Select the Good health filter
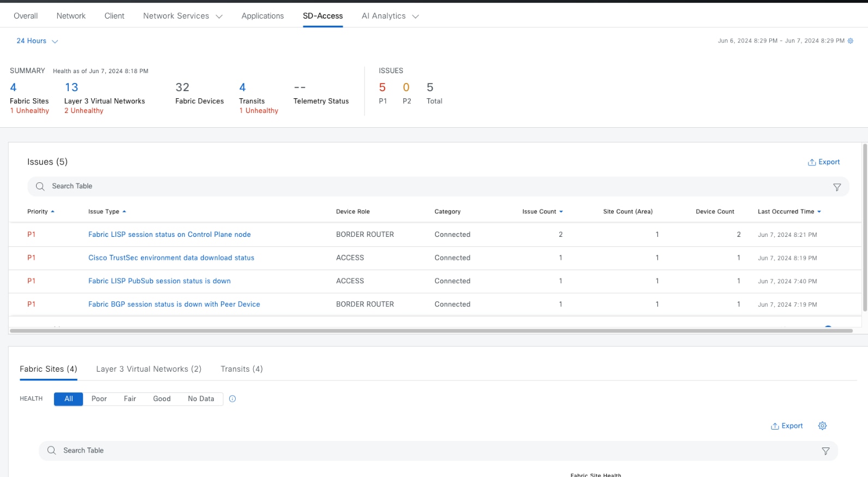 [161, 399]
